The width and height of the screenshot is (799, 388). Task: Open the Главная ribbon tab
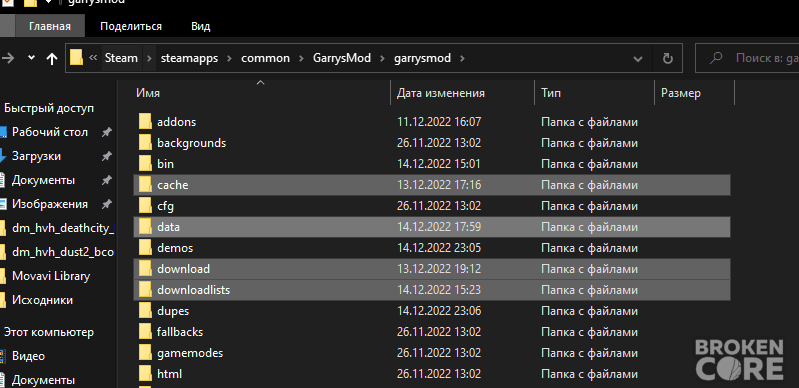tap(49, 27)
